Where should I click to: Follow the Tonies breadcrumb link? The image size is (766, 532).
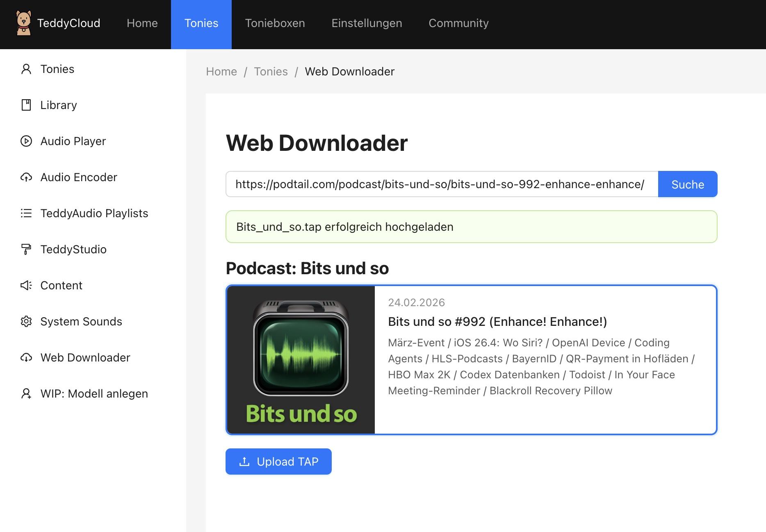point(271,71)
